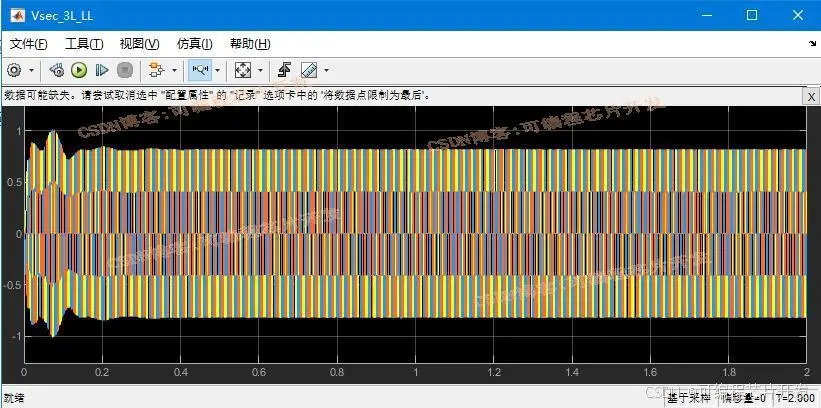Click the step back button
This screenshot has width=821, height=408.
(56, 70)
